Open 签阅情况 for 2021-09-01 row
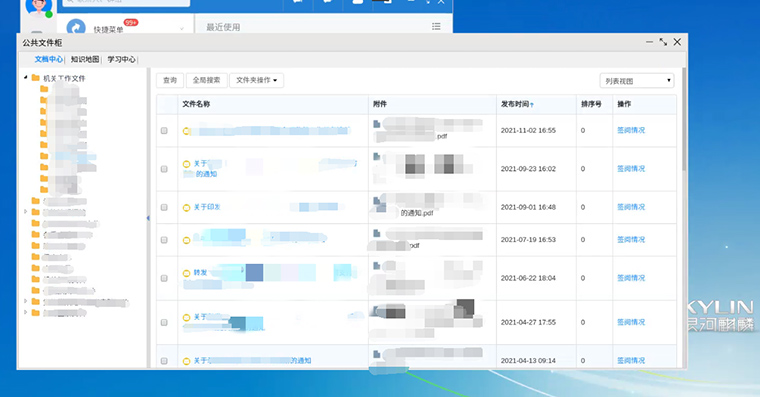760x397 pixels. (x=631, y=207)
